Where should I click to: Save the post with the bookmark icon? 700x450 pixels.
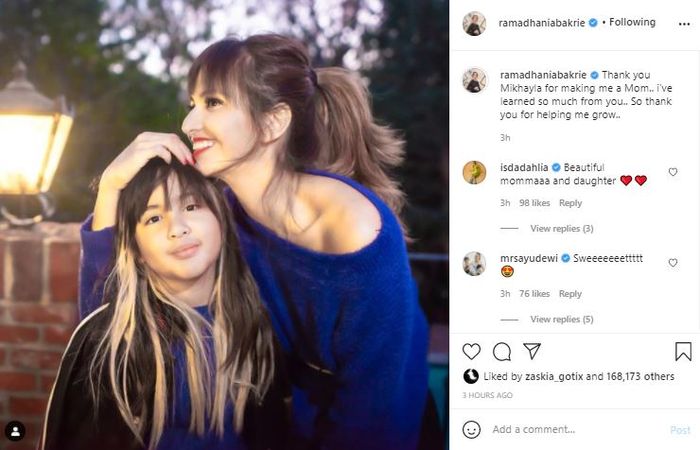[683, 351]
